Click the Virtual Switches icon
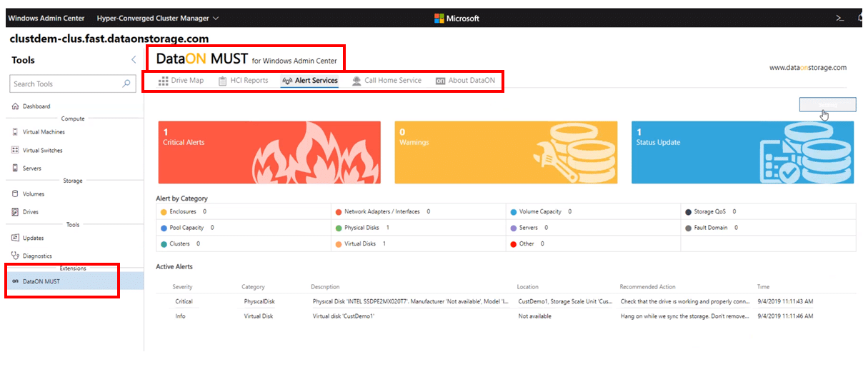This screenshot has height=367, width=868. (x=15, y=151)
